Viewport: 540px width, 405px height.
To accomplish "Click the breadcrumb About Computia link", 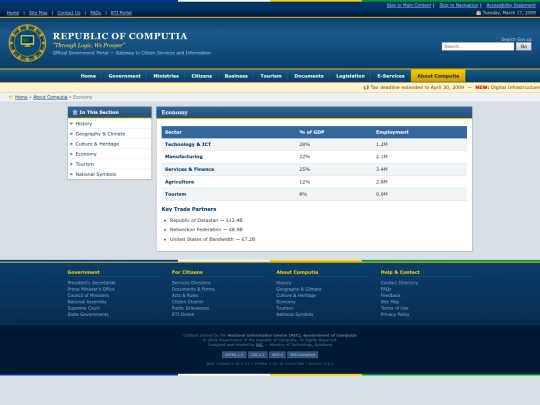I will point(50,97).
